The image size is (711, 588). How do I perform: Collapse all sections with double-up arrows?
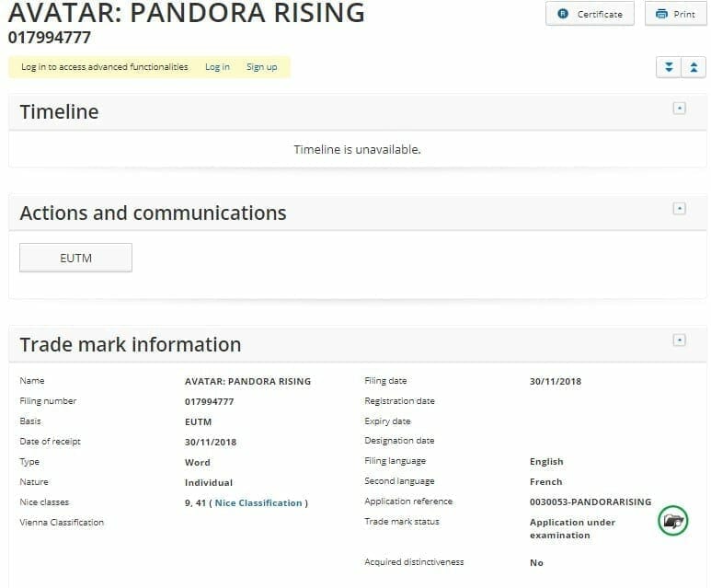[692, 67]
